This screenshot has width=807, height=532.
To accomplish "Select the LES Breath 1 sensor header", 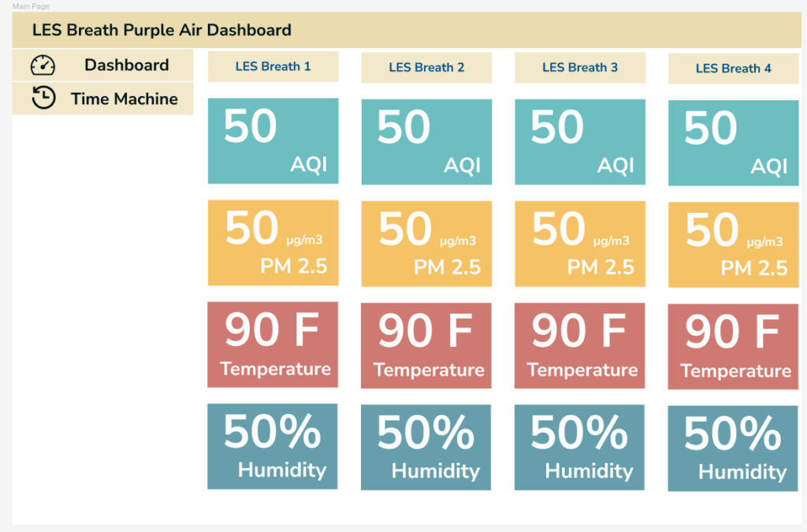I will [x=273, y=66].
